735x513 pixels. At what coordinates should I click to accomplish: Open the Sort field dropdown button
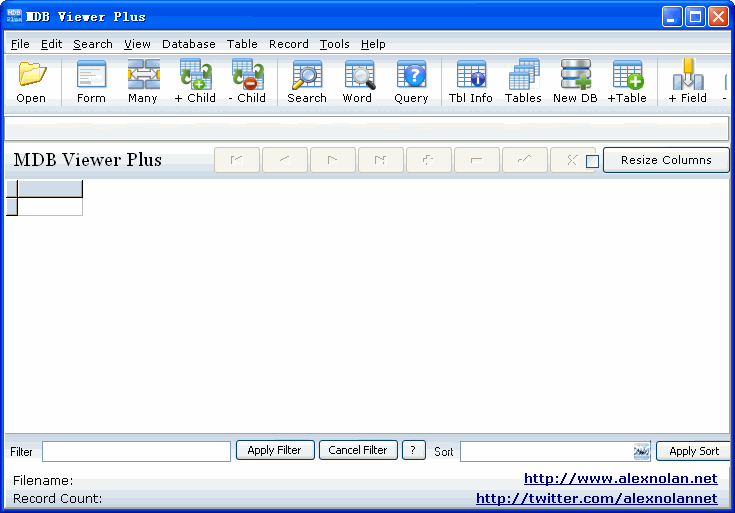click(x=641, y=452)
